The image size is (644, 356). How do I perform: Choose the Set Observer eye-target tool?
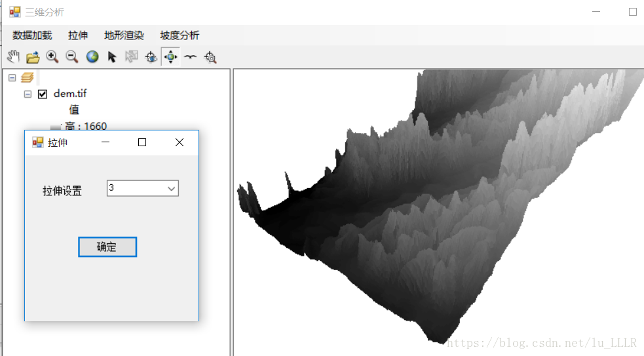[x=151, y=57]
